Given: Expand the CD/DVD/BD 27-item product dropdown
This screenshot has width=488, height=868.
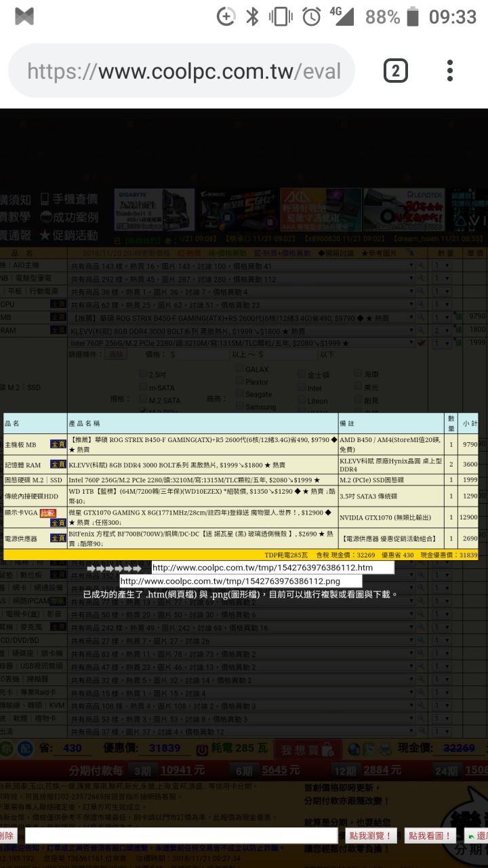Looking at the screenshot, I should 242,641.
